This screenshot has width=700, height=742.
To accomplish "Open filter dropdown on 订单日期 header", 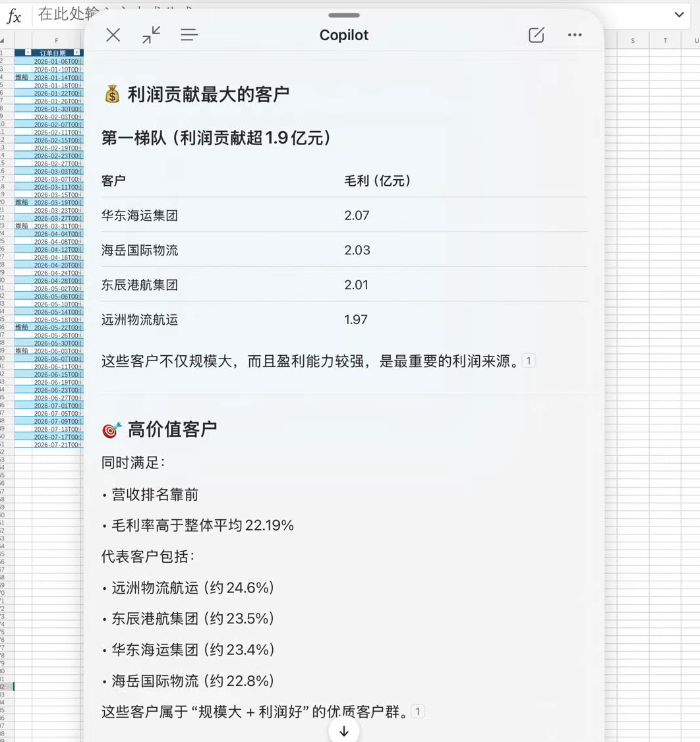I will 76,53.
